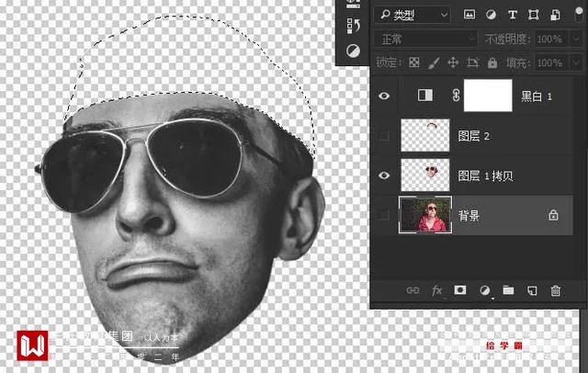This screenshot has height=373, width=588.
Task: Click the 背景 layer name
Action: [x=469, y=216]
